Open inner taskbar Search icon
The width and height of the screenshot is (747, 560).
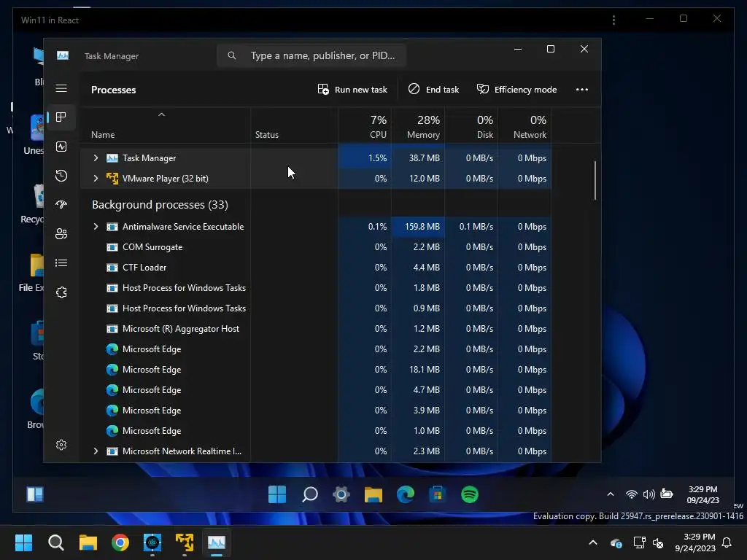pyautogui.click(x=309, y=494)
